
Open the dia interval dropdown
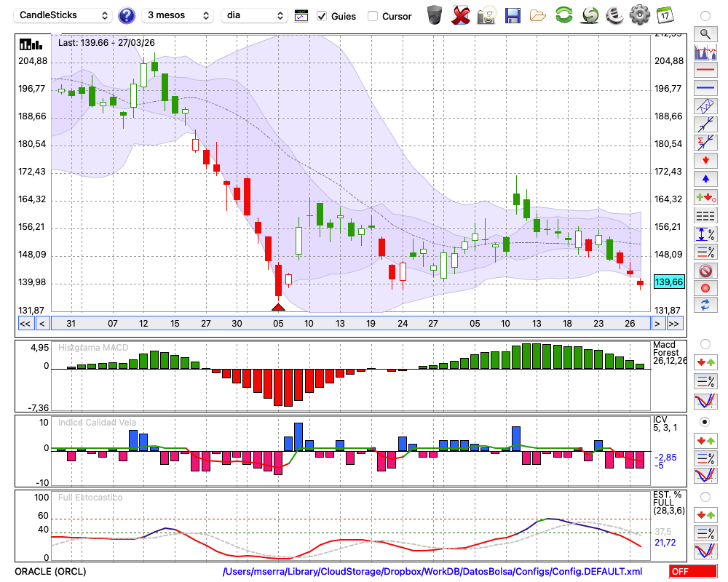pos(255,15)
